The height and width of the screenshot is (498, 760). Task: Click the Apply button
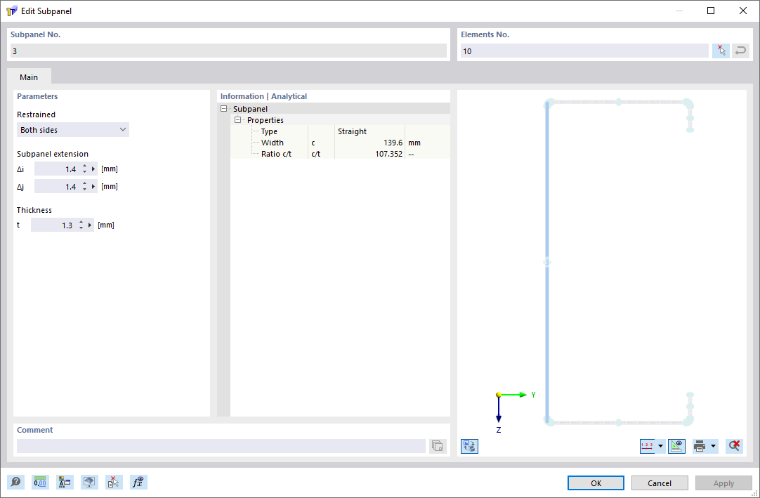[x=723, y=483]
